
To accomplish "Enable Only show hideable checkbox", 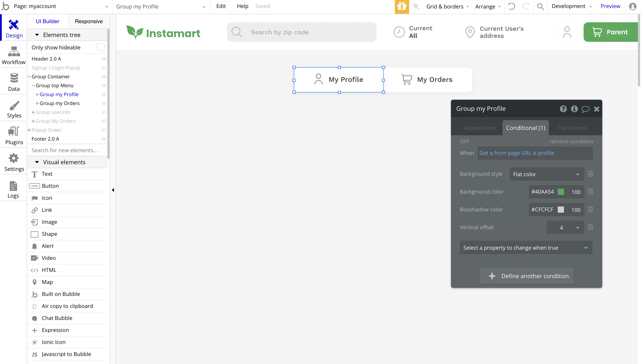I will coord(100,47).
